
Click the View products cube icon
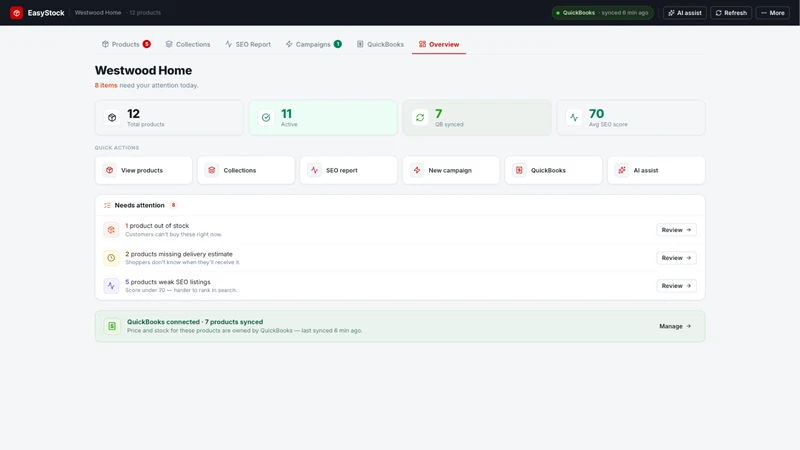(110, 170)
